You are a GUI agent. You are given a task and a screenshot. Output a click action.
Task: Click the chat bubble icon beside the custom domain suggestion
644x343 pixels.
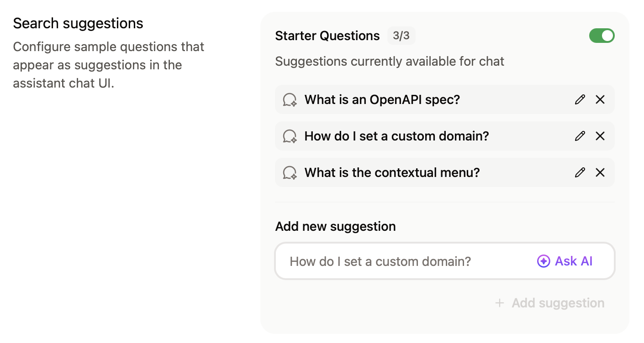[289, 136]
